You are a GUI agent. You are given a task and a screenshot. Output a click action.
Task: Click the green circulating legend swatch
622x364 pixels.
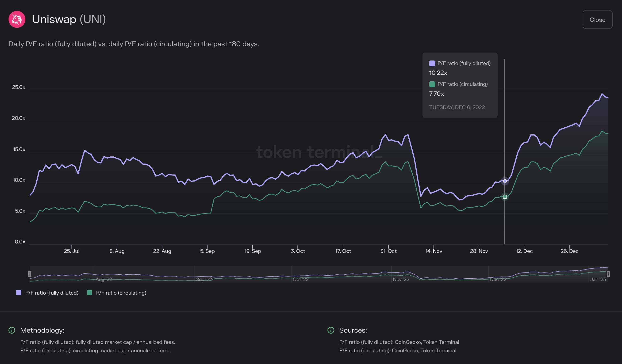click(89, 292)
